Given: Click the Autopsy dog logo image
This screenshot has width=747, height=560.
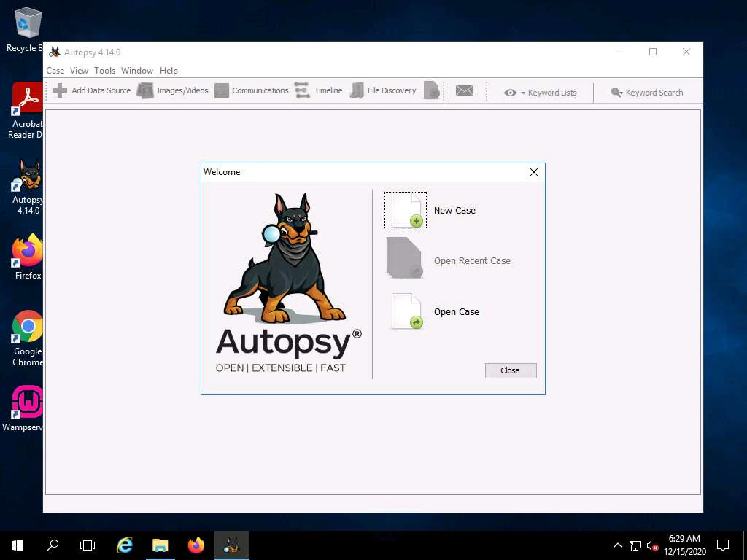Looking at the screenshot, I should coord(285,257).
